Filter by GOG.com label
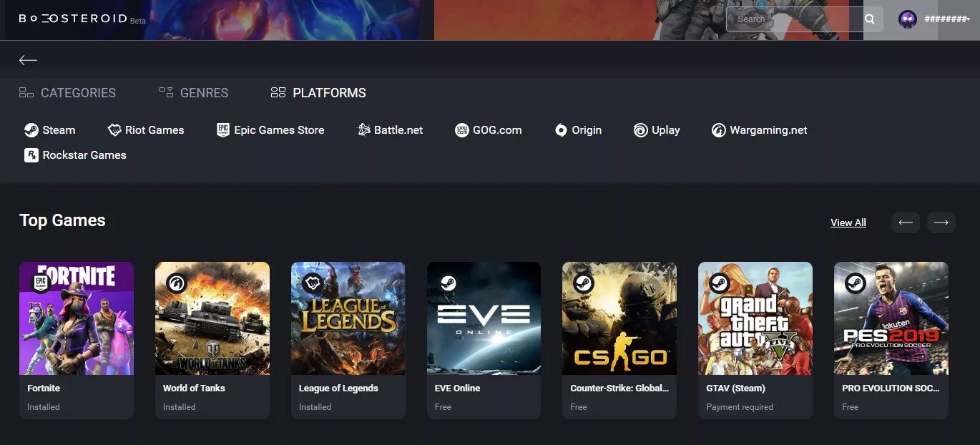Image resolution: width=980 pixels, height=445 pixels. [x=497, y=130]
